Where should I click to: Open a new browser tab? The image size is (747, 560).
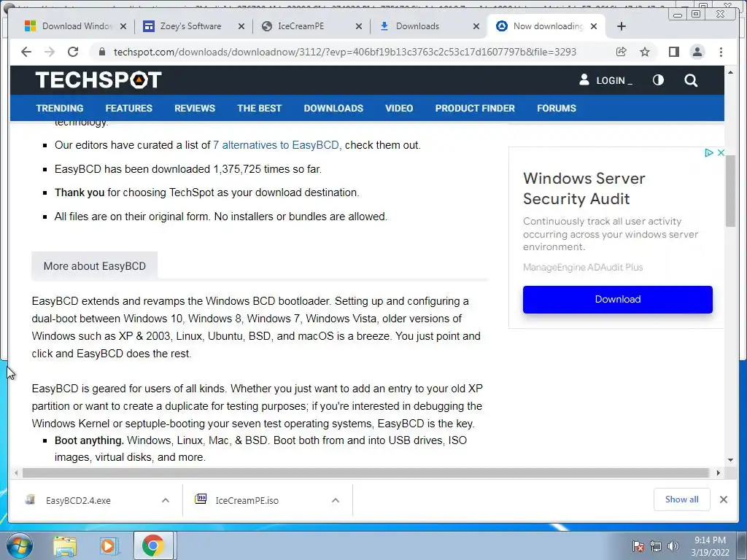pos(622,26)
